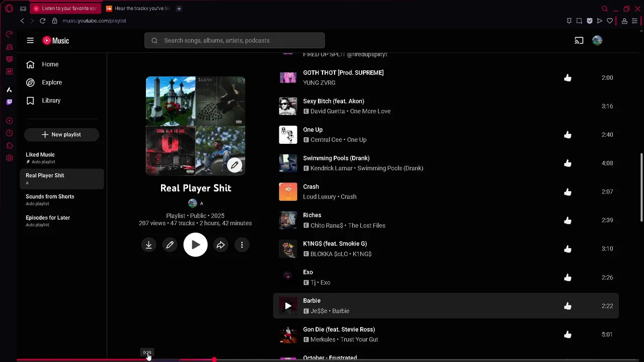
Task: Add page to bookmarks with heart icon
Action: click(610, 21)
